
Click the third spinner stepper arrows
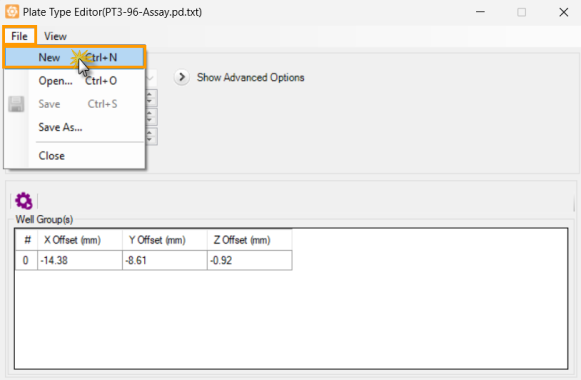tap(151, 136)
